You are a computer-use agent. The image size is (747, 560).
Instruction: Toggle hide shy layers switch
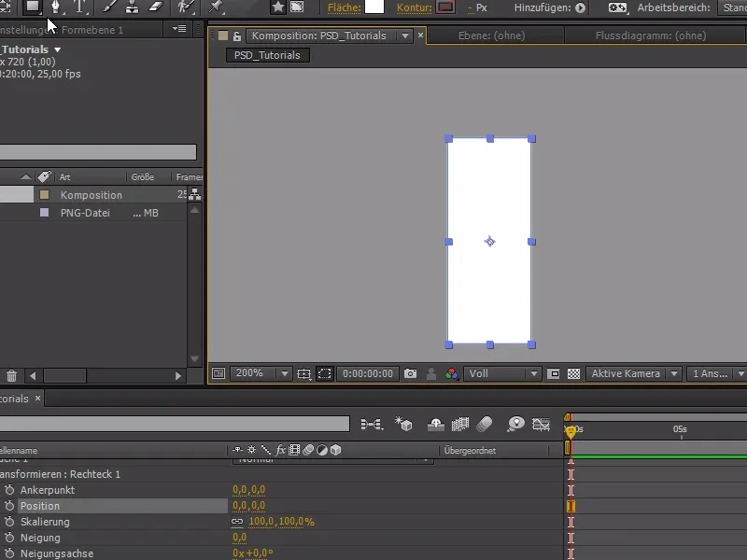click(x=435, y=424)
